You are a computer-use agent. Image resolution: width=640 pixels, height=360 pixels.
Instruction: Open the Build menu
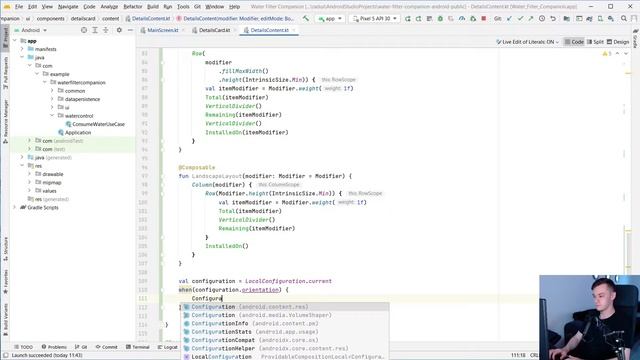pos(153,7)
